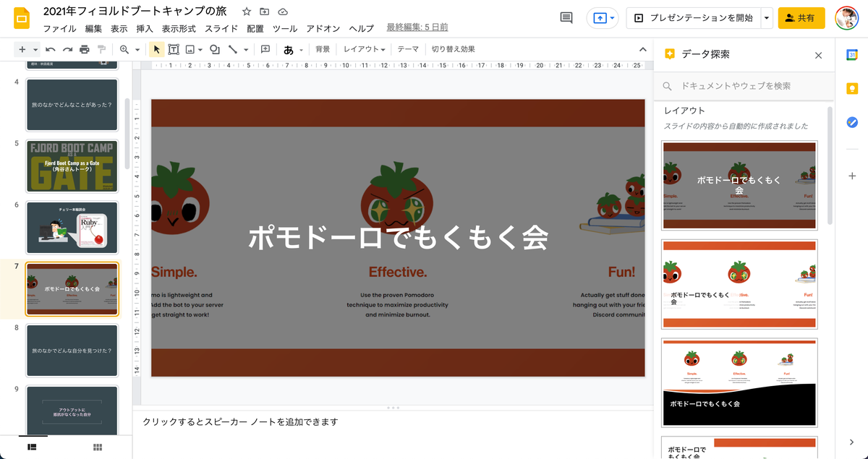
Task: Apply the first suggested layout
Action: pyautogui.click(x=739, y=186)
